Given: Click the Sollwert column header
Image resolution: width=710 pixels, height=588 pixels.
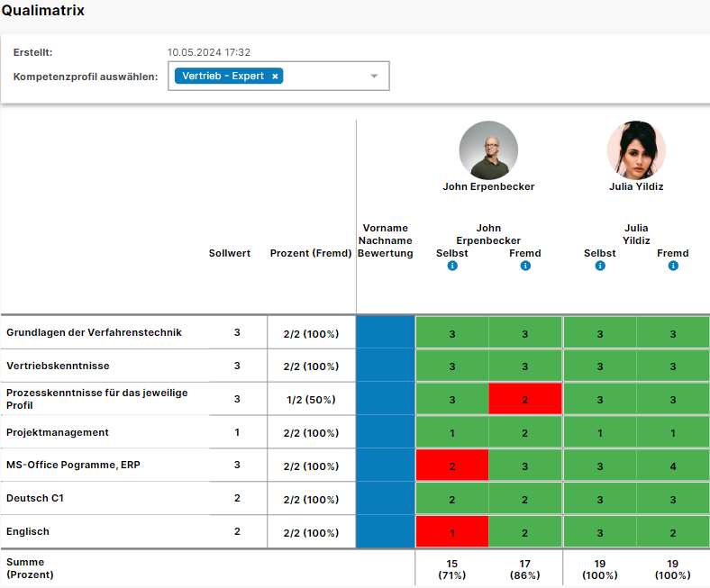Looking at the screenshot, I should pyautogui.click(x=230, y=253).
